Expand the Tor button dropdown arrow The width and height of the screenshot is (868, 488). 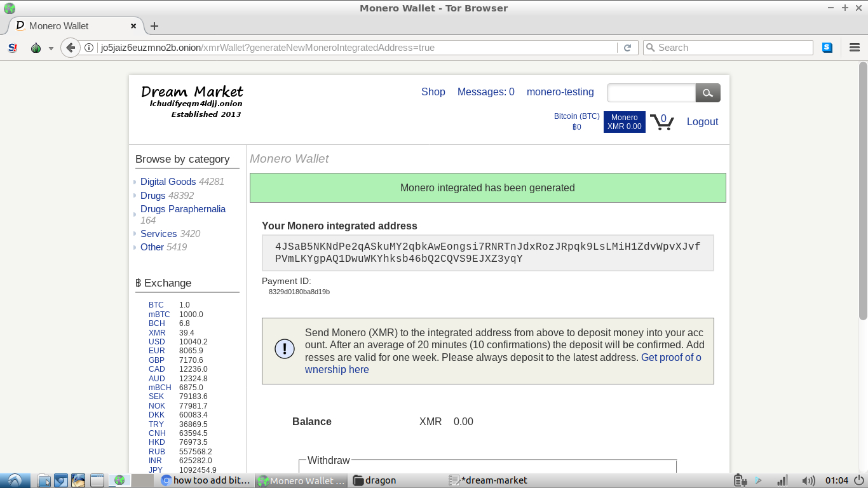coord(51,48)
